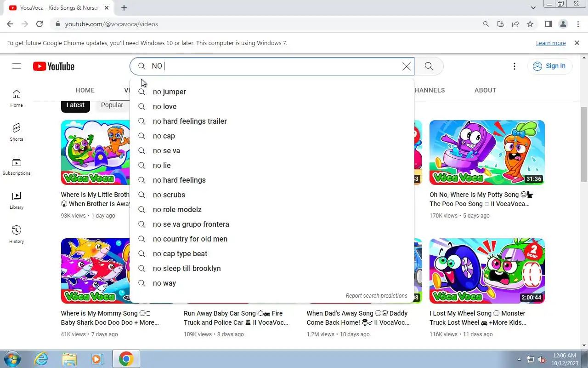Image resolution: width=588 pixels, height=368 pixels.
Task: Open Shorts in the sidebar
Action: pyautogui.click(x=17, y=132)
